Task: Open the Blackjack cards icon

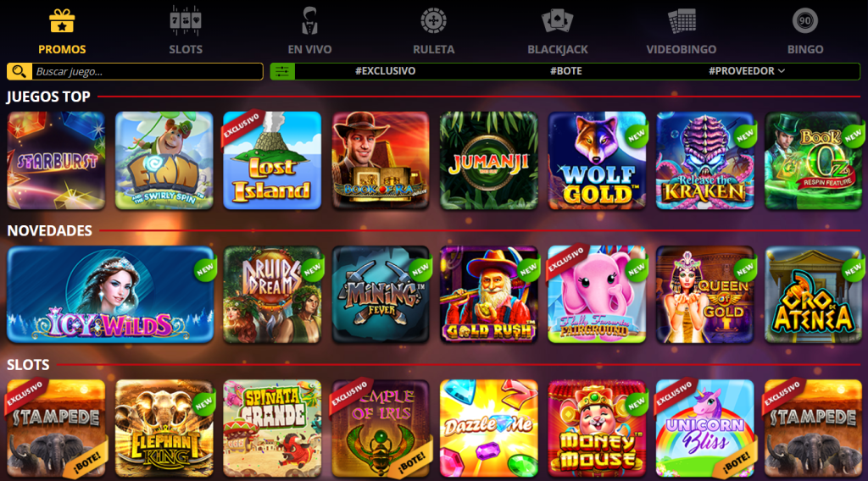Action: (557, 21)
